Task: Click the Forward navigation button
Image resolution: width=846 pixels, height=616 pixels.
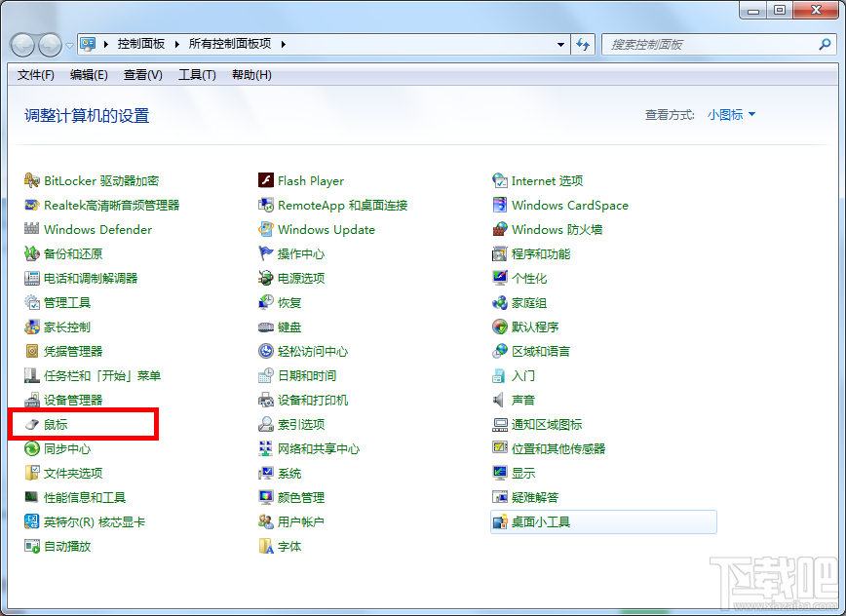Action: [50, 45]
